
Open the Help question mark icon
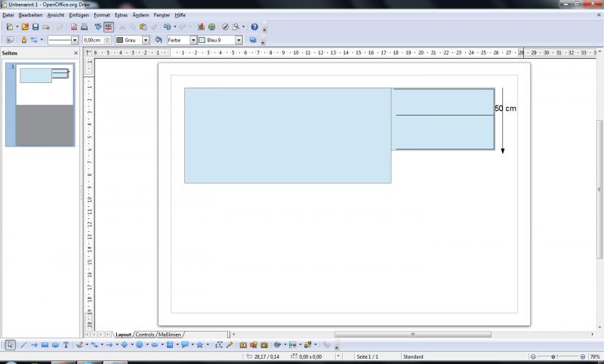tap(254, 27)
